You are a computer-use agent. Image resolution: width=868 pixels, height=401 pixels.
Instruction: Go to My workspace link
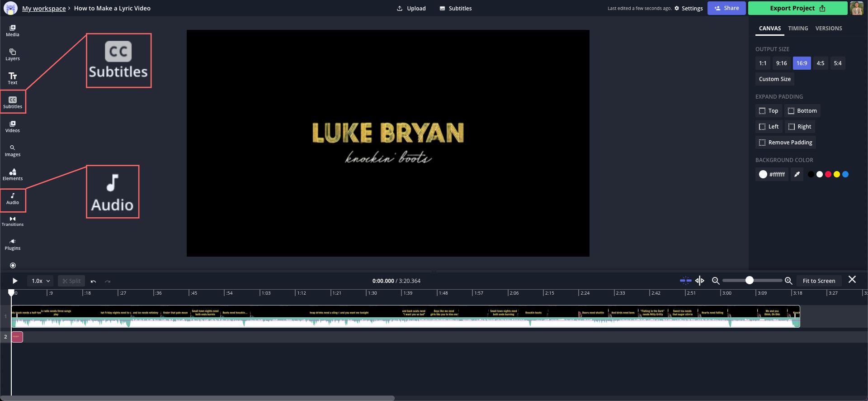[44, 9]
